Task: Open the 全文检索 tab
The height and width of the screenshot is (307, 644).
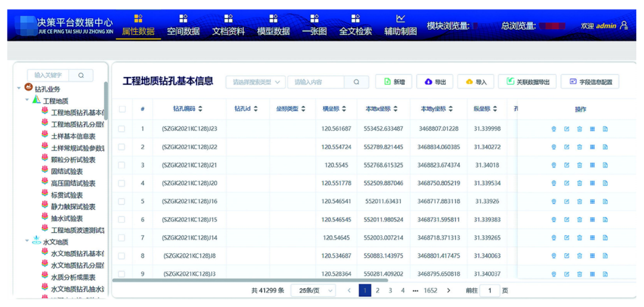Action: pos(355,26)
